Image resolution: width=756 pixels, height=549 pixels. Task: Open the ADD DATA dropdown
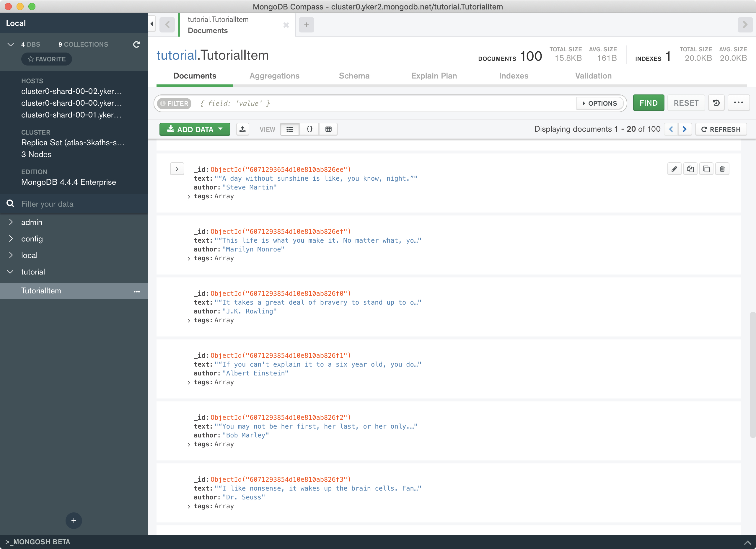(x=195, y=129)
